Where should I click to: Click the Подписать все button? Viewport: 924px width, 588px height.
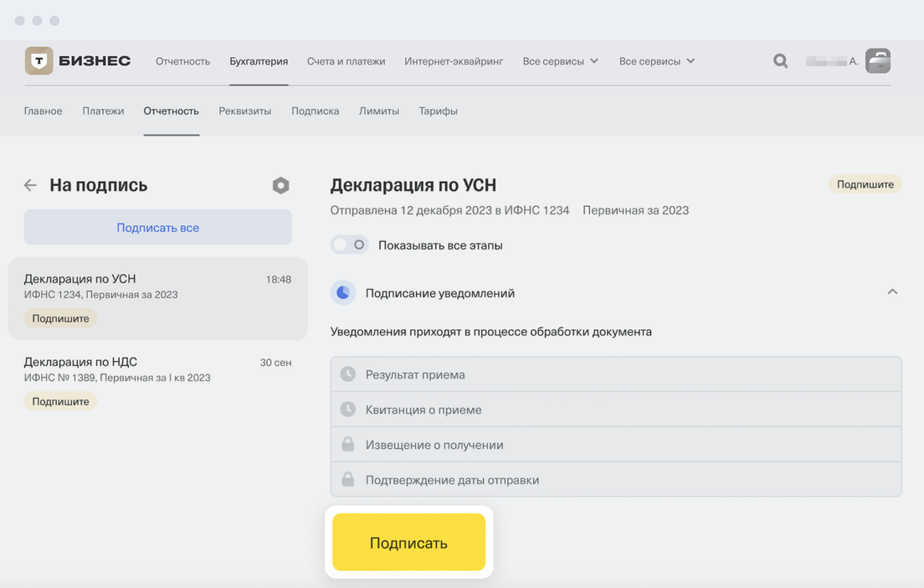click(x=157, y=227)
